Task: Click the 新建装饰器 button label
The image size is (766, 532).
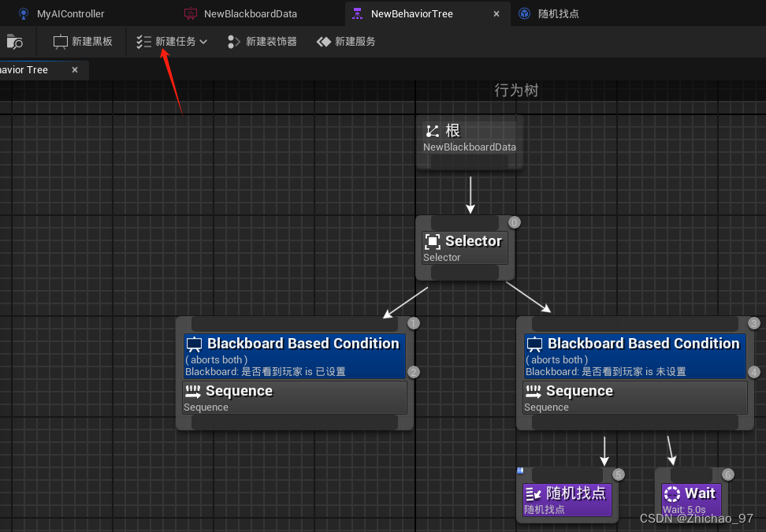Action: pos(271,42)
